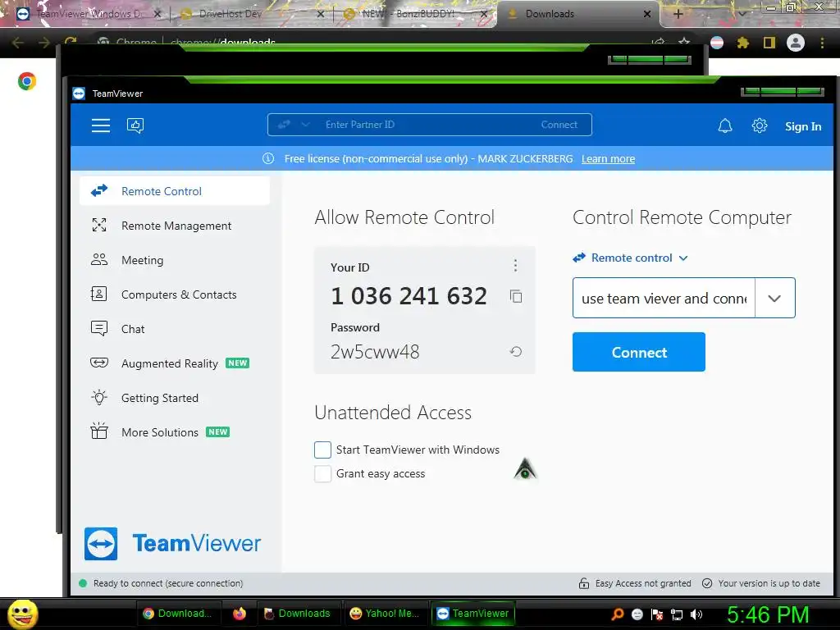Viewport: 840px width, 630px height.
Task: Enable Start TeamViewer with Windows checkbox
Action: (x=322, y=450)
